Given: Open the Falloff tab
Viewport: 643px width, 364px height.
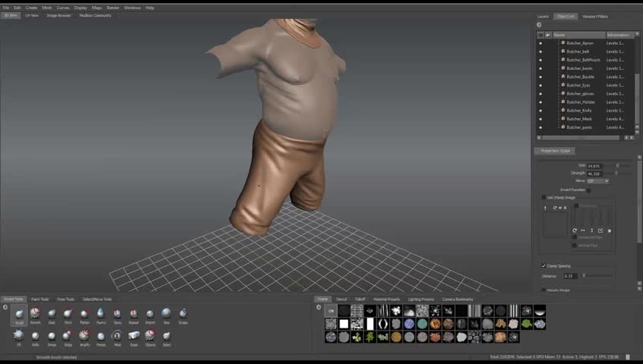Looking at the screenshot, I should pyautogui.click(x=360, y=300).
